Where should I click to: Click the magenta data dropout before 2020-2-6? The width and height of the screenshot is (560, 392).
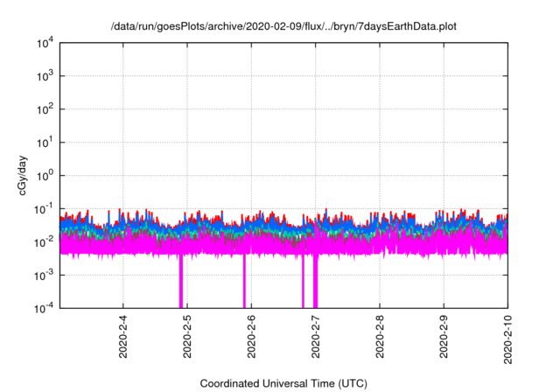click(244, 282)
